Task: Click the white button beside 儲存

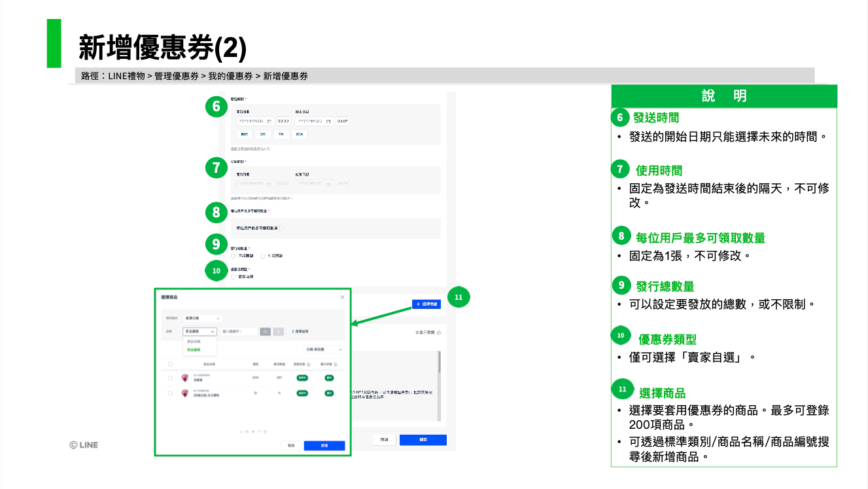Action: [385, 441]
